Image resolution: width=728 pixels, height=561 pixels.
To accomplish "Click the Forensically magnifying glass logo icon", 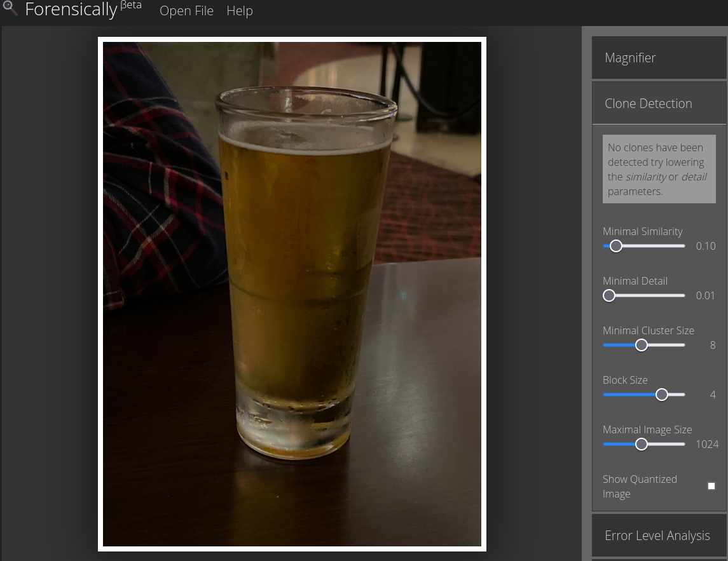I will click(10, 8).
